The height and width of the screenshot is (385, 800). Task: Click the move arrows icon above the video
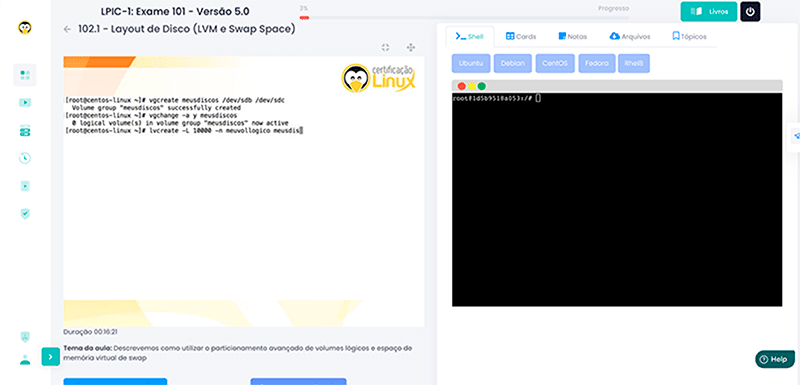tap(410, 47)
